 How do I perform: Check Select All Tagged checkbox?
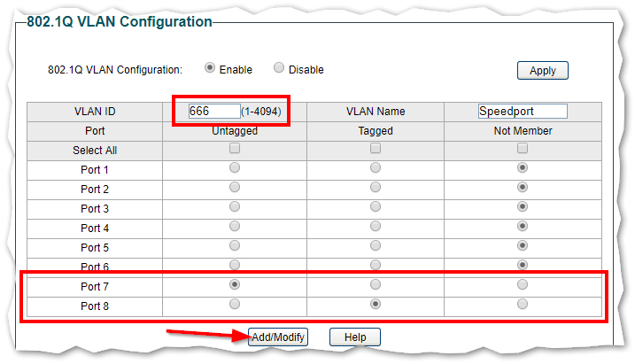click(376, 149)
